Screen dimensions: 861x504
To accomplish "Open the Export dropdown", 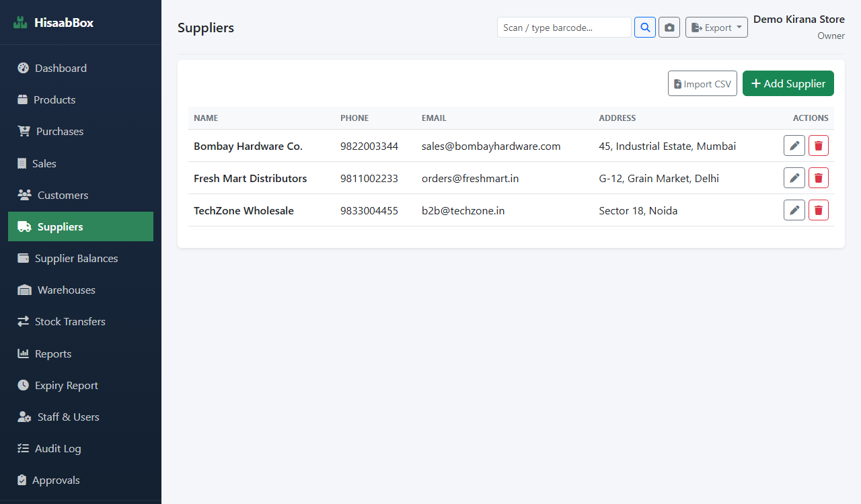I will click(716, 28).
